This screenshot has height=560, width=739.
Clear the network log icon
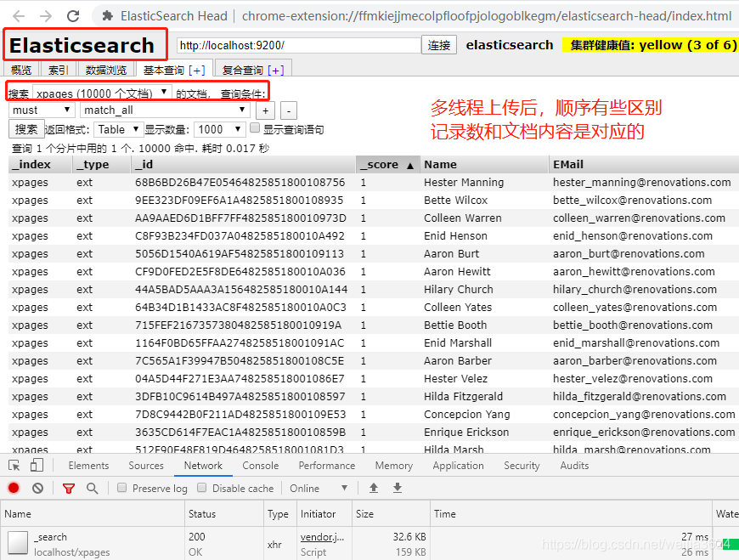coord(38,488)
